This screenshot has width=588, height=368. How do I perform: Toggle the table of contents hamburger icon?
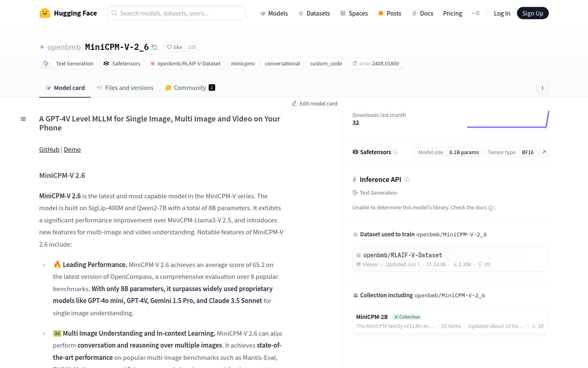(x=23, y=119)
